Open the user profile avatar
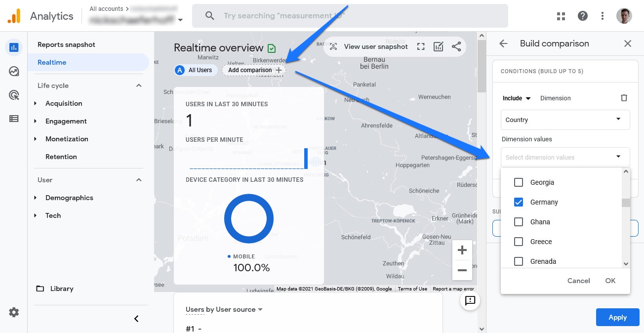 [x=624, y=16]
